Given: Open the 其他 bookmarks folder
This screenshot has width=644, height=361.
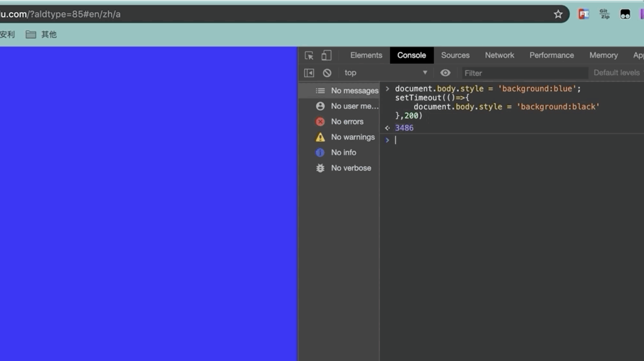Looking at the screenshot, I should pyautogui.click(x=41, y=34).
